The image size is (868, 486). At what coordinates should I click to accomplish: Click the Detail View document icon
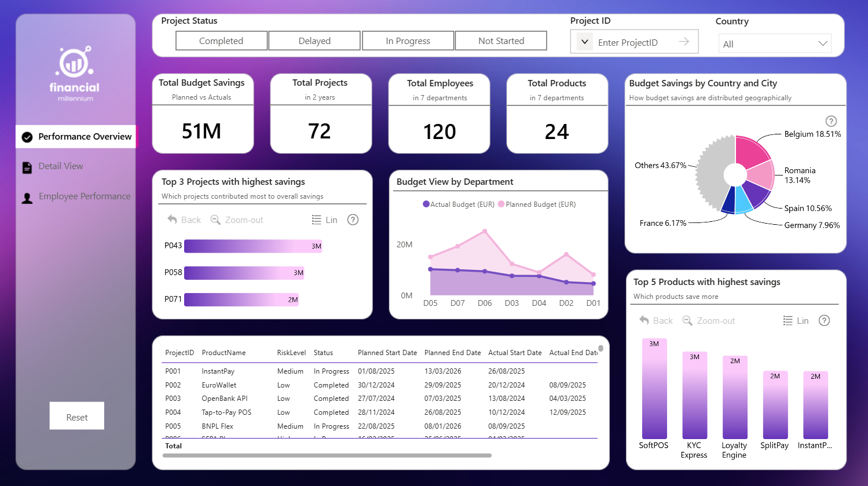pyautogui.click(x=27, y=167)
